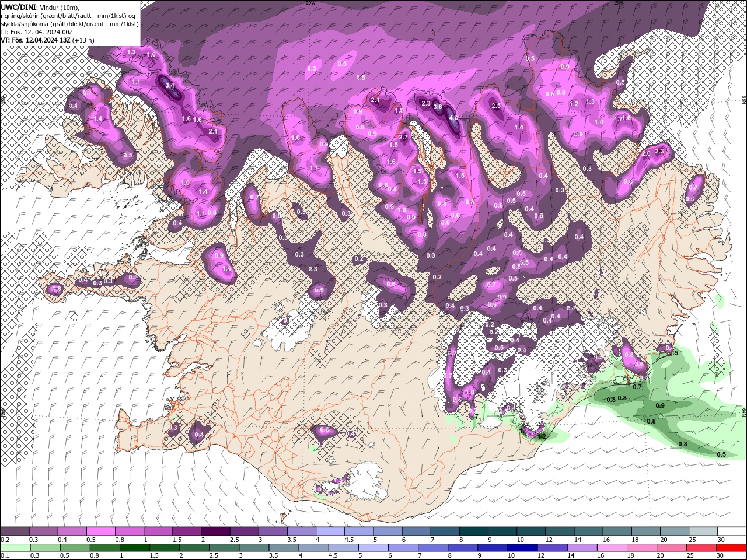Click the 4.0 snowfall peak value on map
This screenshot has width=747, height=560.
(x=453, y=118)
